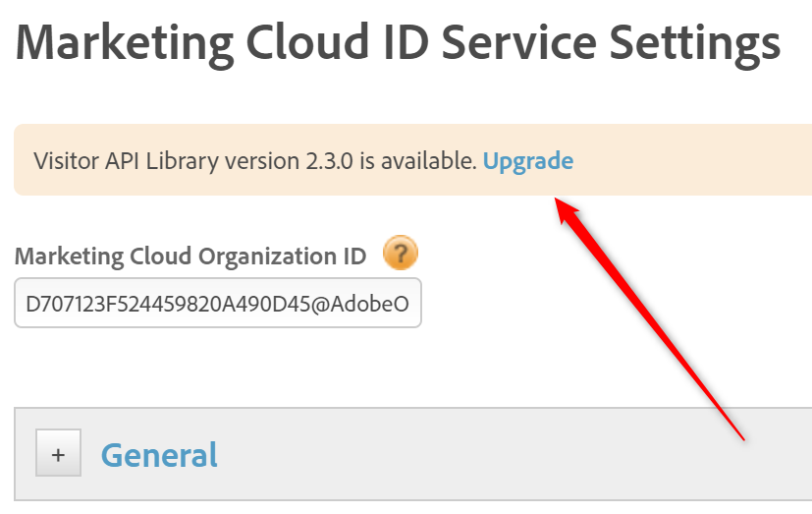
Task: Click the Marketing Cloud ID Service Settings heading
Action: click(x=398, y=43)
